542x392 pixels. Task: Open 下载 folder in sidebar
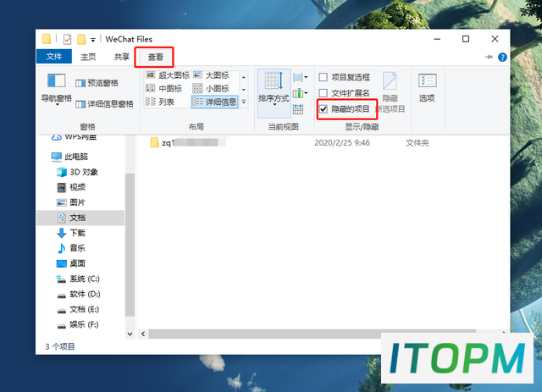tap(71, 233)
